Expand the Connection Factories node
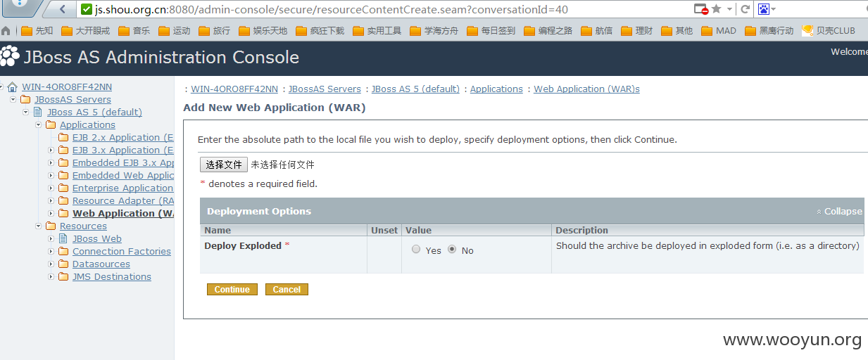 [51, 252]
